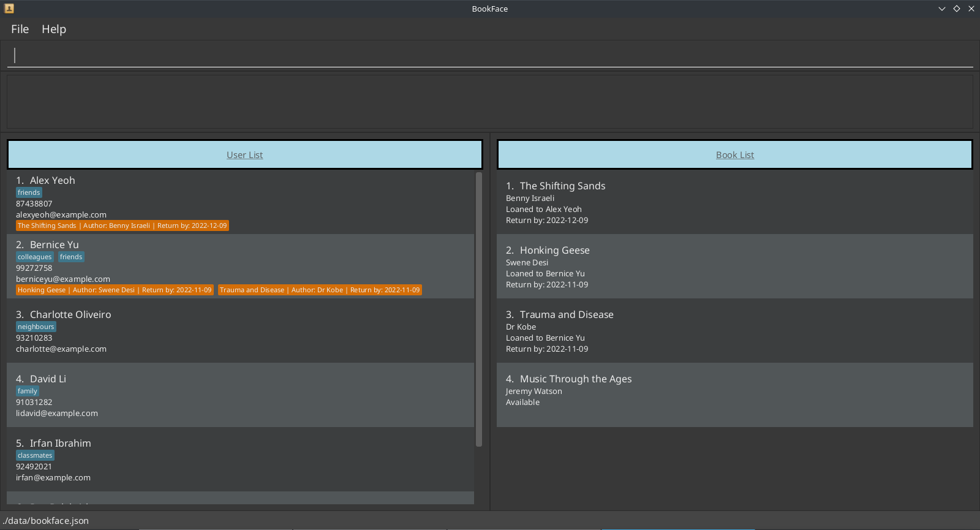Minimize the BookFace window

(x=942, y=9)
